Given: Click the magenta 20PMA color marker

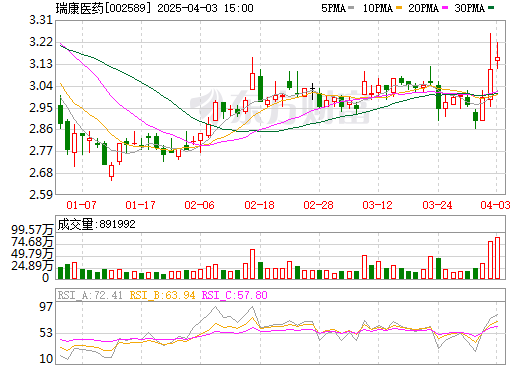Looking at the screenshot, I should tap(445, 8).
